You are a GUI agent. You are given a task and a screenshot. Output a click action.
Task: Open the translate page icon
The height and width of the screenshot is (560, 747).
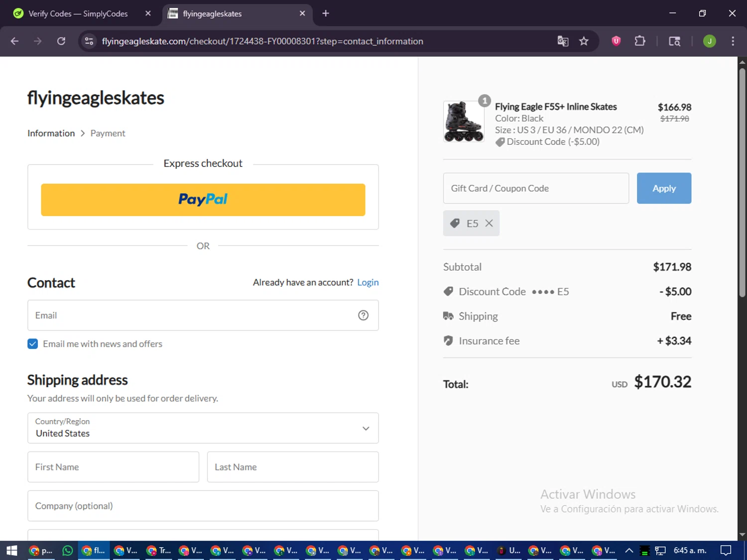coord(563,41)
